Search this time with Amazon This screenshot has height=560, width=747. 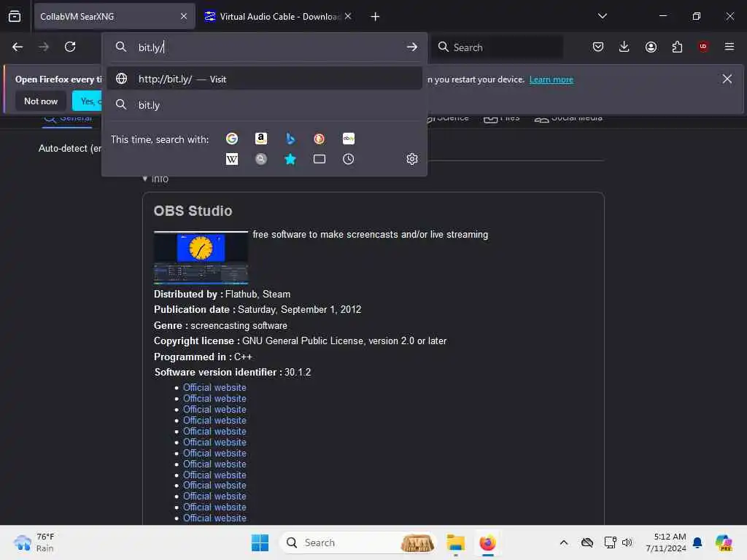[261, 139]
